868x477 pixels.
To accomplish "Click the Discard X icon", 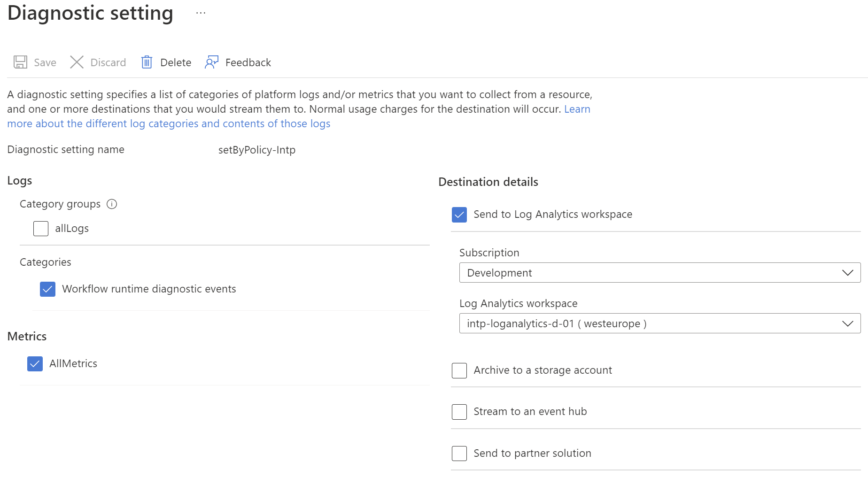I will pyautogui.click(x=77, y=62).
